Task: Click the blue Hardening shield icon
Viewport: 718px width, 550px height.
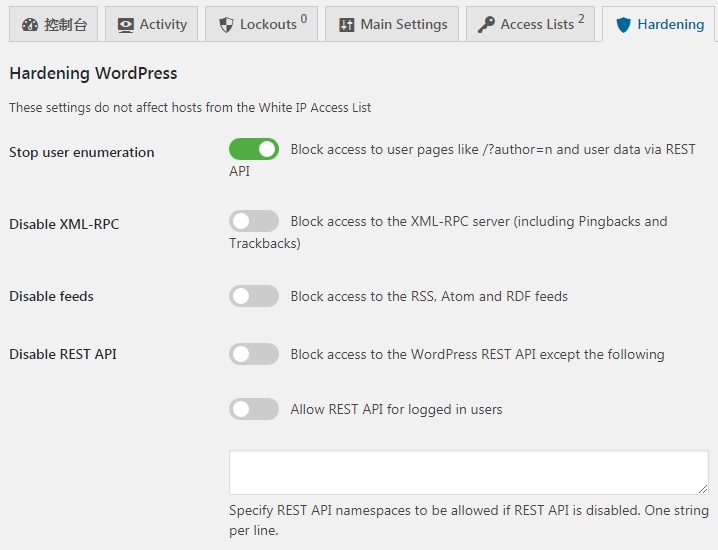Action: click(623, 25)
